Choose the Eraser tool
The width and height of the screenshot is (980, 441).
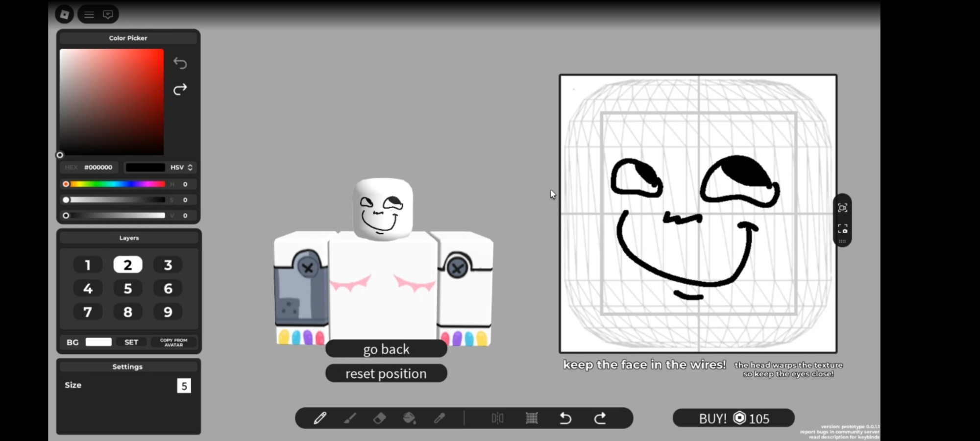point(380,418)
